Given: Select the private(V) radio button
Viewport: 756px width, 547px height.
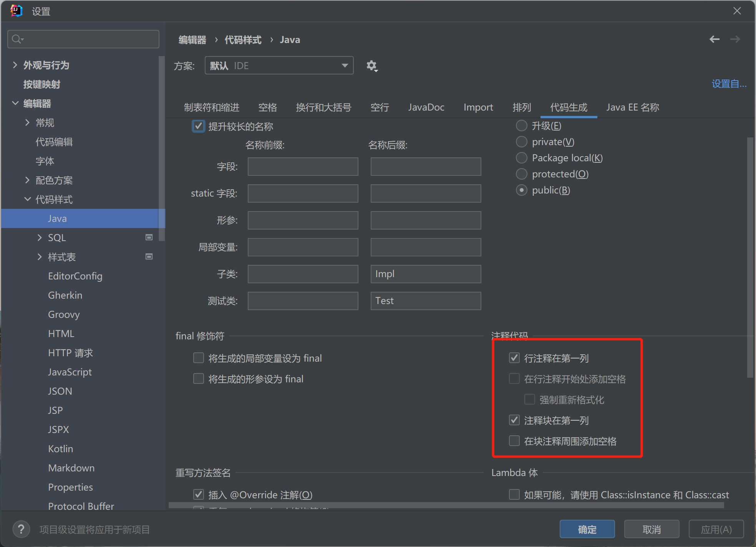Looking at the screenshot, I should [521, 142].
